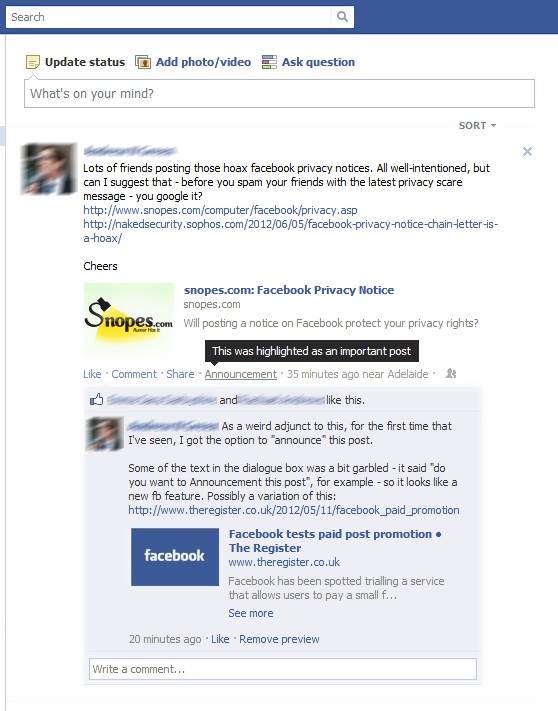Open the theregister.co.uk paid promotion URL
This screenshot has width=558, height=711.
click(294, 510)
